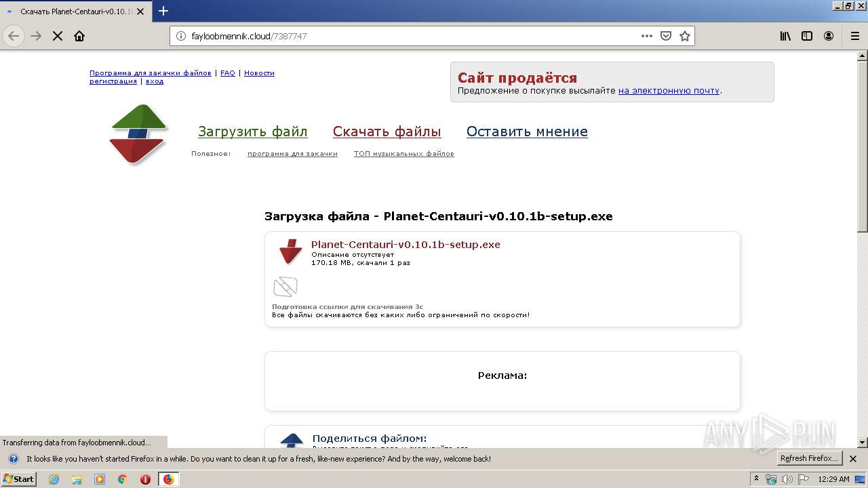Click the вход login link
The width and height of the screenshot is (868, 488).
pyautogui.click(x=155, y=81)
